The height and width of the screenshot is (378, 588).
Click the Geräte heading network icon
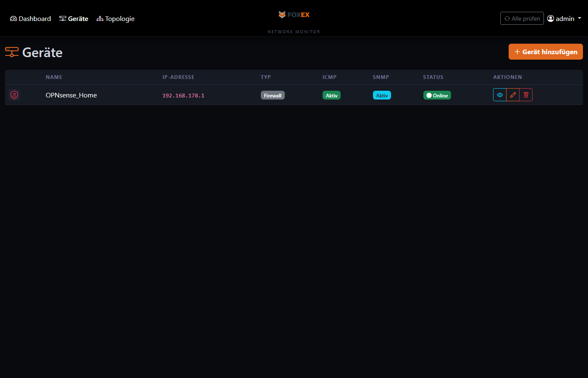tap(12, 52)
